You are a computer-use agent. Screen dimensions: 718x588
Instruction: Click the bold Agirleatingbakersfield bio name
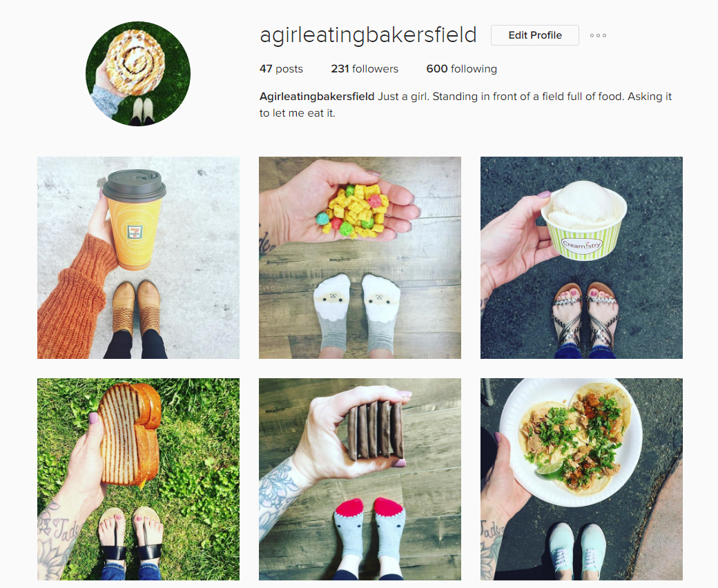pyautogui.click(x=317, y=97)
